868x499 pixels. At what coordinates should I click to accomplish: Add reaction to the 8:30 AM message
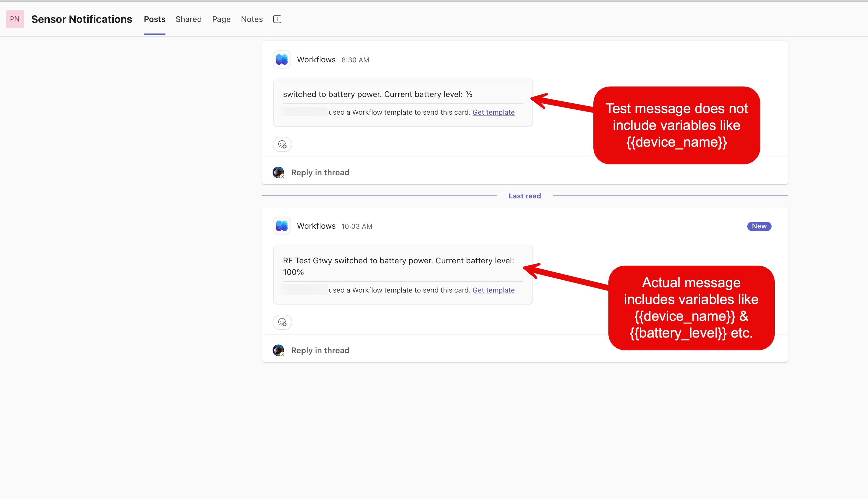(x=282, y=144)
